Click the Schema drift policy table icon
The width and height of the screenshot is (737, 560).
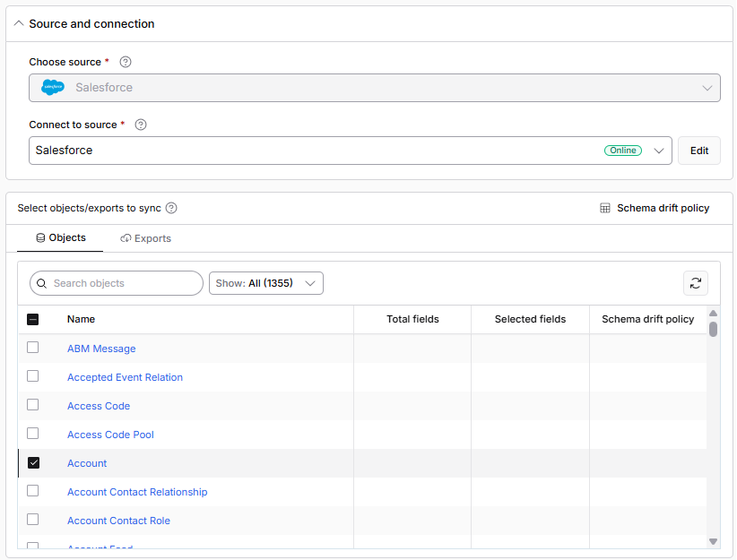pyautogui.click(x=605, y=208)
